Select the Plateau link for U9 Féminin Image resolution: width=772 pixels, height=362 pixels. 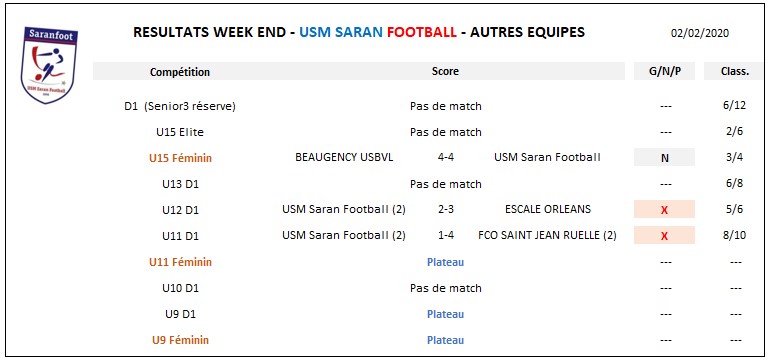point(445,340)
